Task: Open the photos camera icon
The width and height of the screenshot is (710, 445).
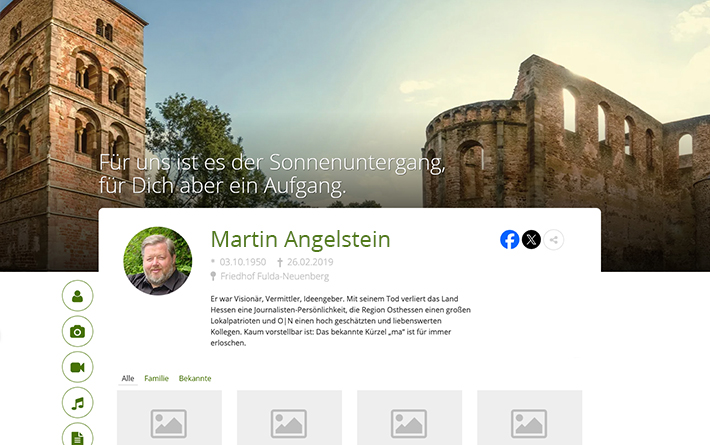Action: (x=77, y=331)
